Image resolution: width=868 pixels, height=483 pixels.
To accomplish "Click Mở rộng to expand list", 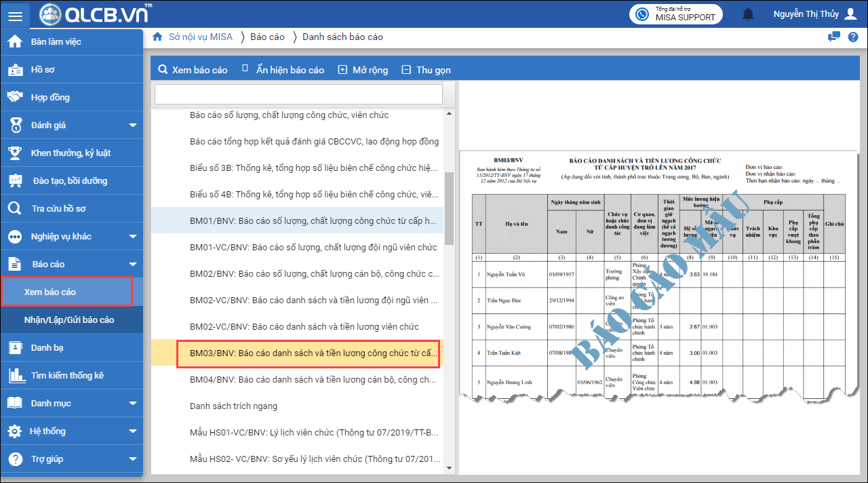I will tap(363, 70).
